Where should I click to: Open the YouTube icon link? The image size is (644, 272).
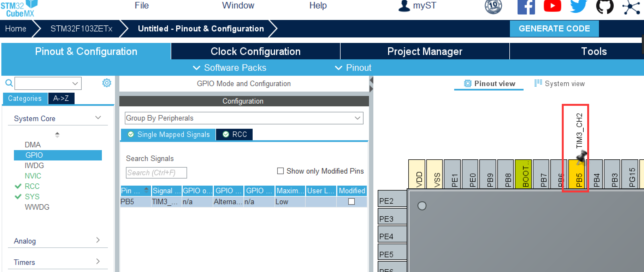552,6
